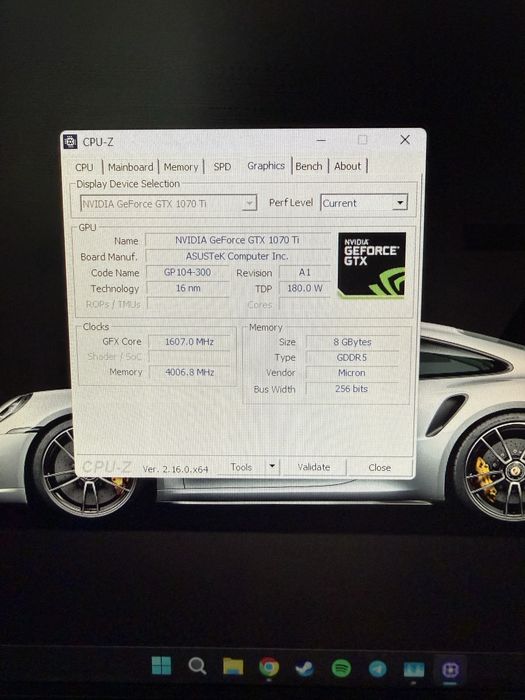The width and height of the screenshot is (525, 700).
Task: Open the Bench tab
Action: click(309, 166)
